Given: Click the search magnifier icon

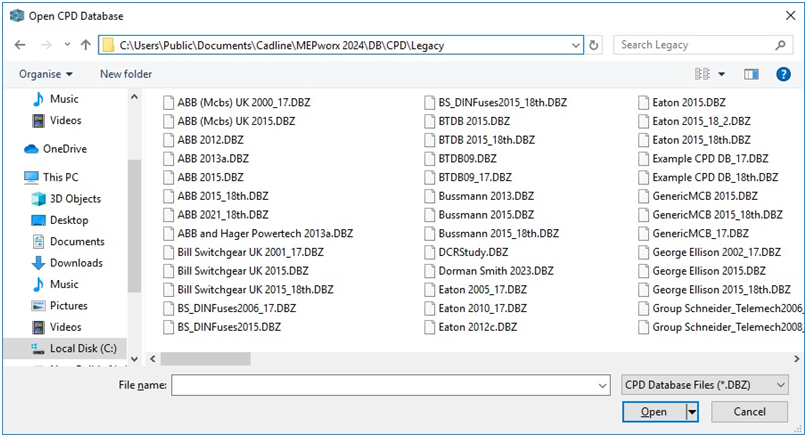Looking at the screenshot, I should click(x=780, y=45).
